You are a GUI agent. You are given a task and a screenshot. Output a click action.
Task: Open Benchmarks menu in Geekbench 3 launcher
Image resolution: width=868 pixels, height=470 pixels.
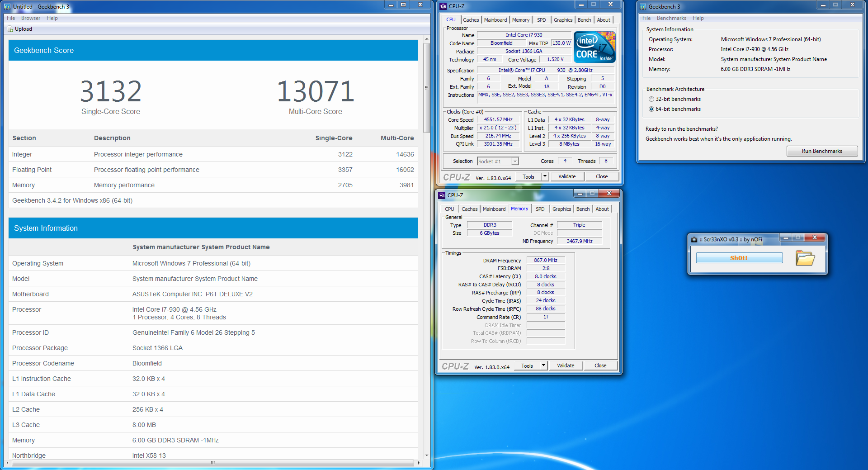coord(671,18)
